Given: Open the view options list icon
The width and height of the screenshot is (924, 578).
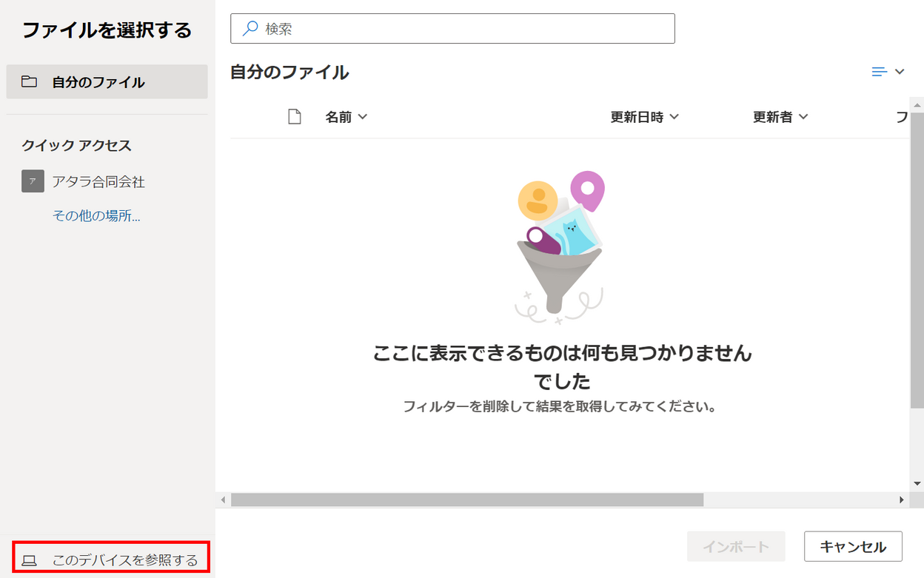Looking at the screenshot, I should (879, 72).
